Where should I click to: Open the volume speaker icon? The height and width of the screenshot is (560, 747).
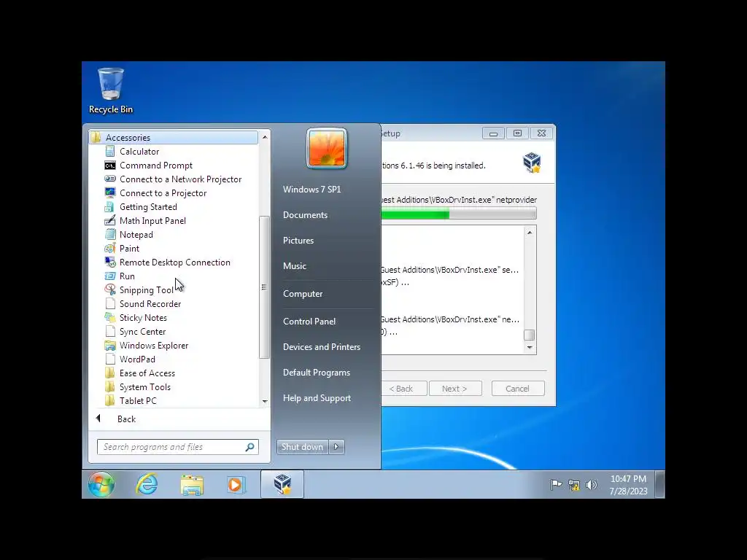591,485
